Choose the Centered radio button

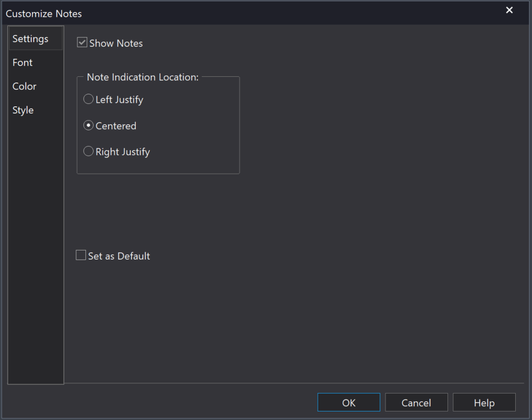click(x=88, y=126)
